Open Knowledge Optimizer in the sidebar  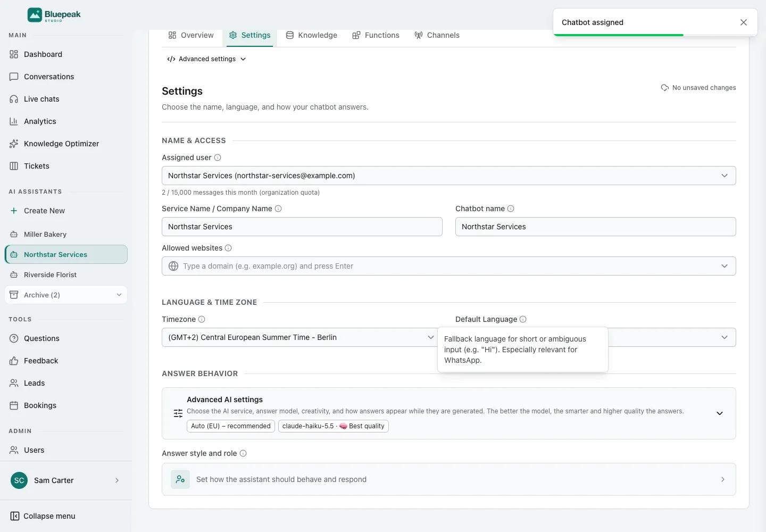(66, 144)
